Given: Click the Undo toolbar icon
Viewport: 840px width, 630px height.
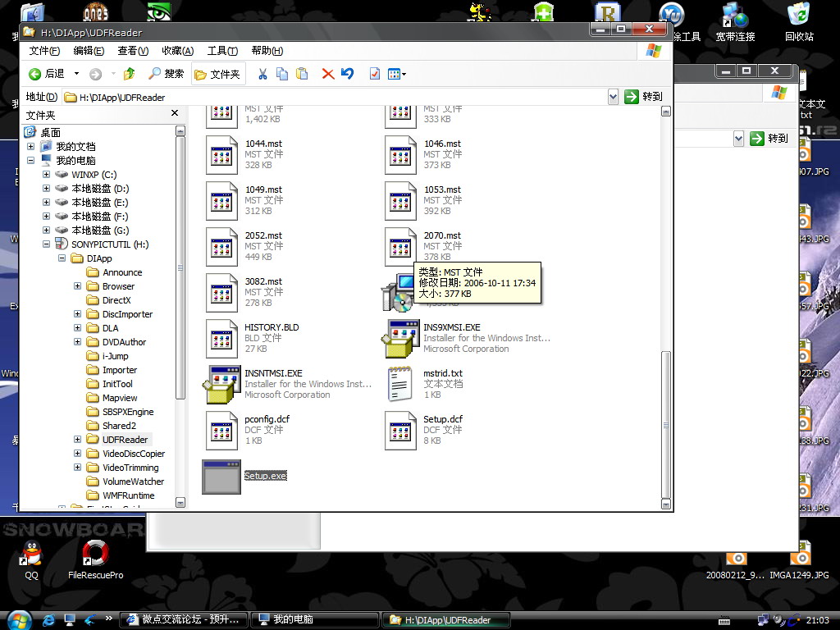Looking at the screenshot, I should coord(347,74).
